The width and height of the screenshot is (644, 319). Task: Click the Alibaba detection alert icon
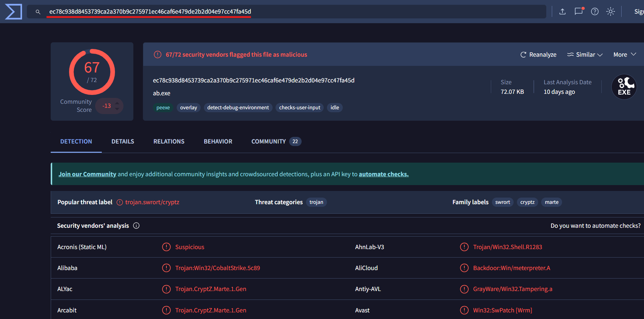166,268
